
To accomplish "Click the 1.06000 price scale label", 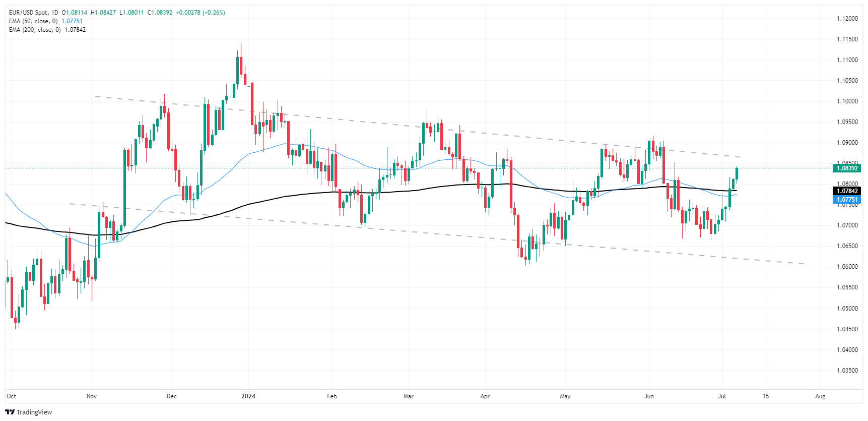I will pos(847,267).
